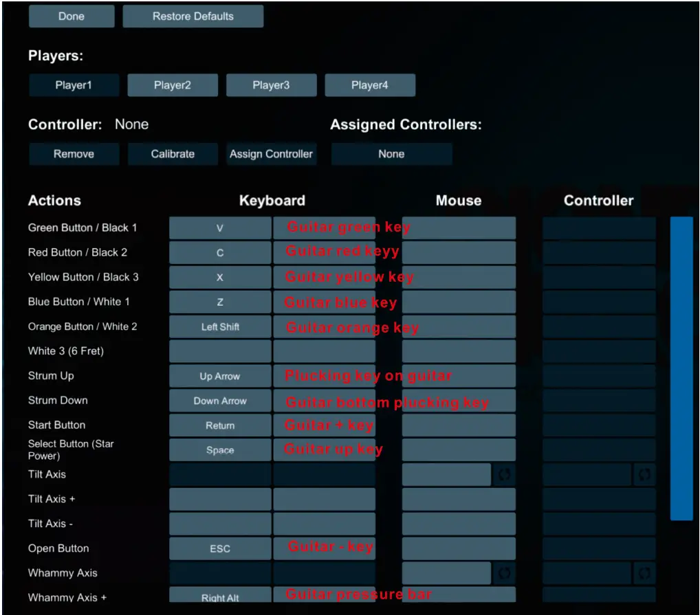Screen dimensions: 700x615
Task: Set controller binding for Open Button
Action: pos(599,548)
